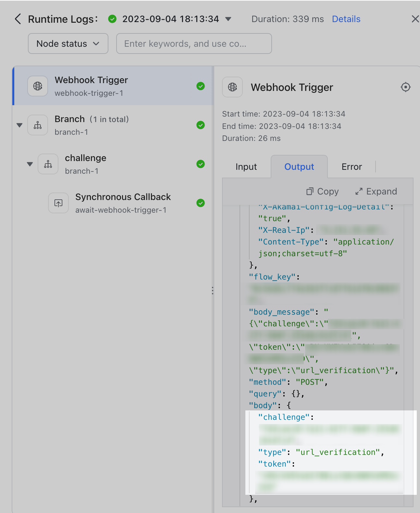The height and width of the screenshot is (513, 420).
Task: Click the Branch node hierarchy icon
Action: pyautogui.click(x=38, y=125)
